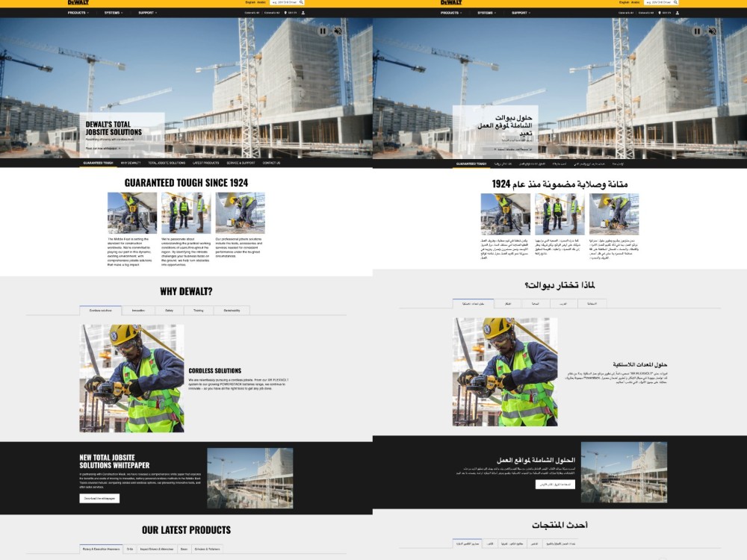Jump to GUARANTEED TOUGH anchor on English page
747x560 pixels.
coord(98,163)
